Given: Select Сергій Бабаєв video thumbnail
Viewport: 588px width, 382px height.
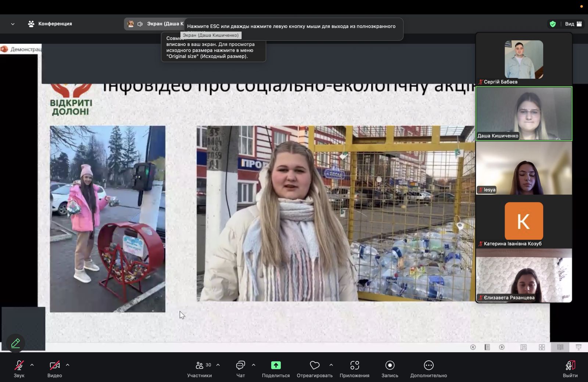Looking at the screenshot, I should (524, 60).
